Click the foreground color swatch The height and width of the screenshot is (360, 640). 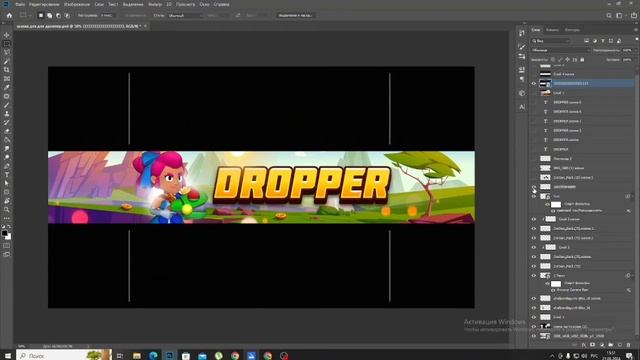[4, 233]
